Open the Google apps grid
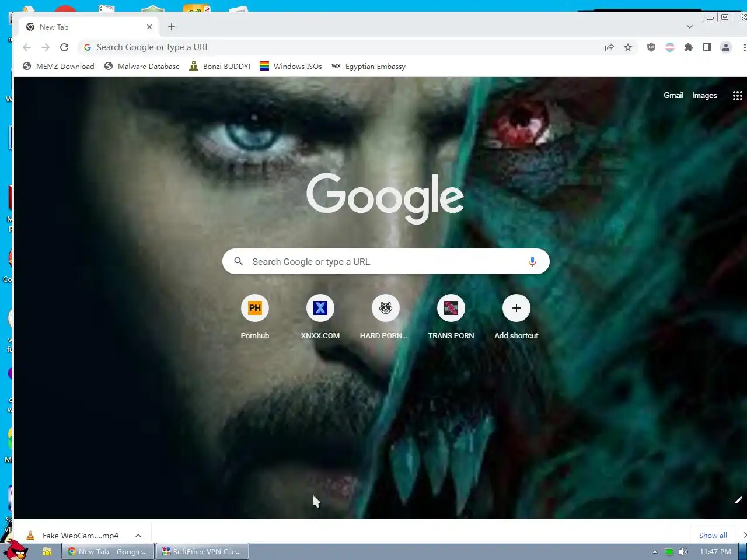The width and height of the screenshot is (747, 560). (x=738, y=96)
